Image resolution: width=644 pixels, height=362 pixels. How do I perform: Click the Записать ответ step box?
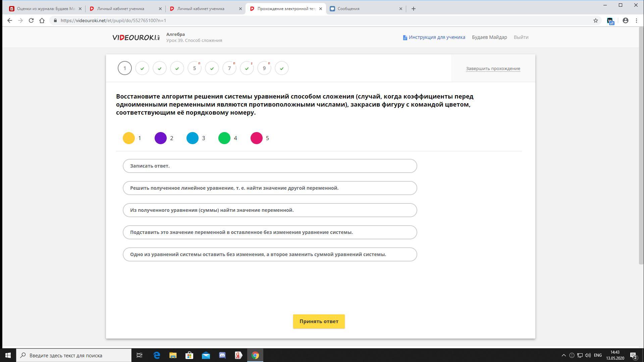(270, 166)
